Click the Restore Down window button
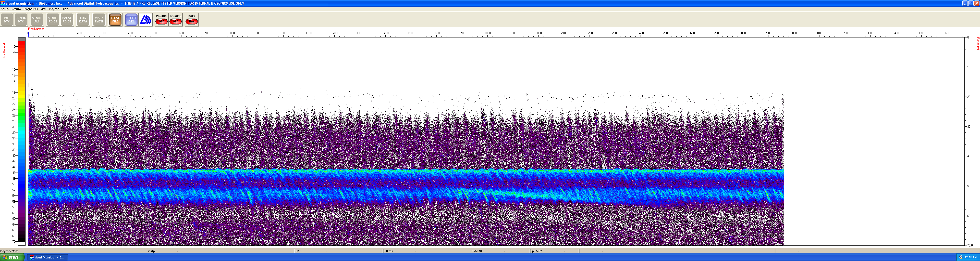The width and height of the screenshot is (980, 261). tap(971, 3)
